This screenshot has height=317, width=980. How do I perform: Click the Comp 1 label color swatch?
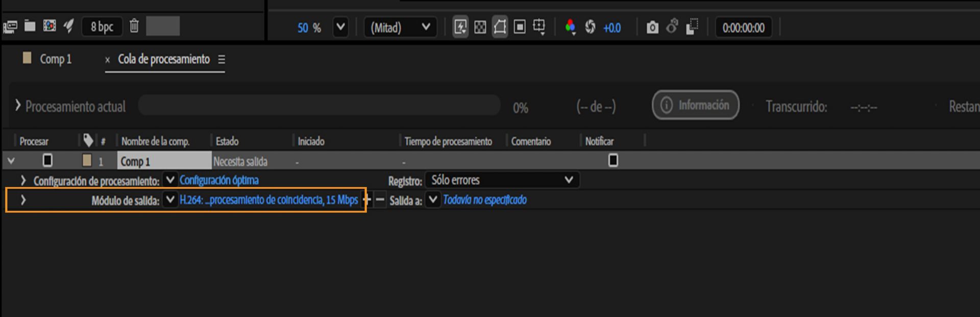tap(87, 161)
